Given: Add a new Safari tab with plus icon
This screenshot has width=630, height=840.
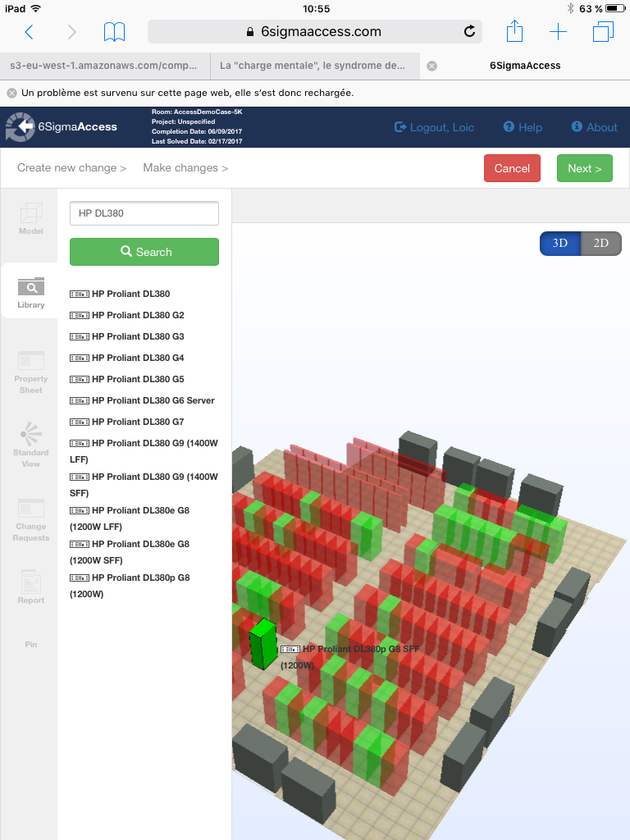Looking at the screenshot, I should click(558, 32).
